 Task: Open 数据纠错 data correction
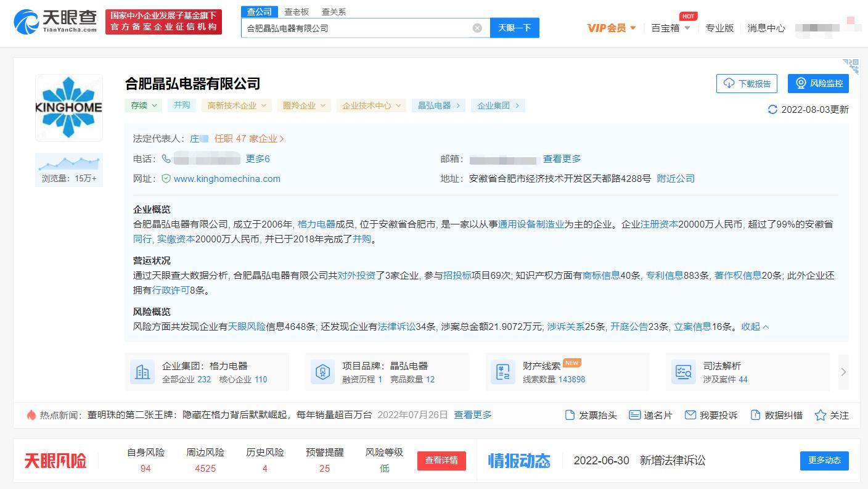[x=776, y=415]
